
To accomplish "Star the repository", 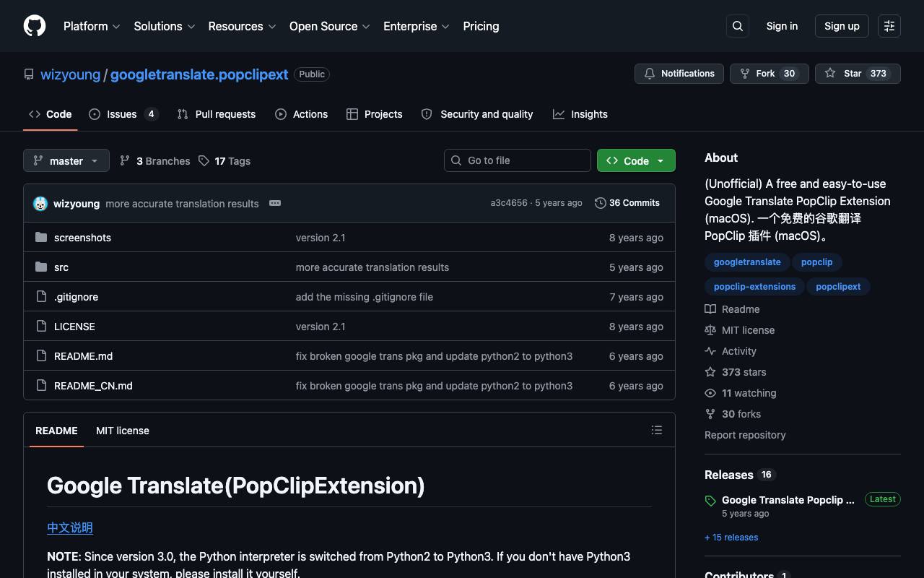I will [x=858, y=74].
